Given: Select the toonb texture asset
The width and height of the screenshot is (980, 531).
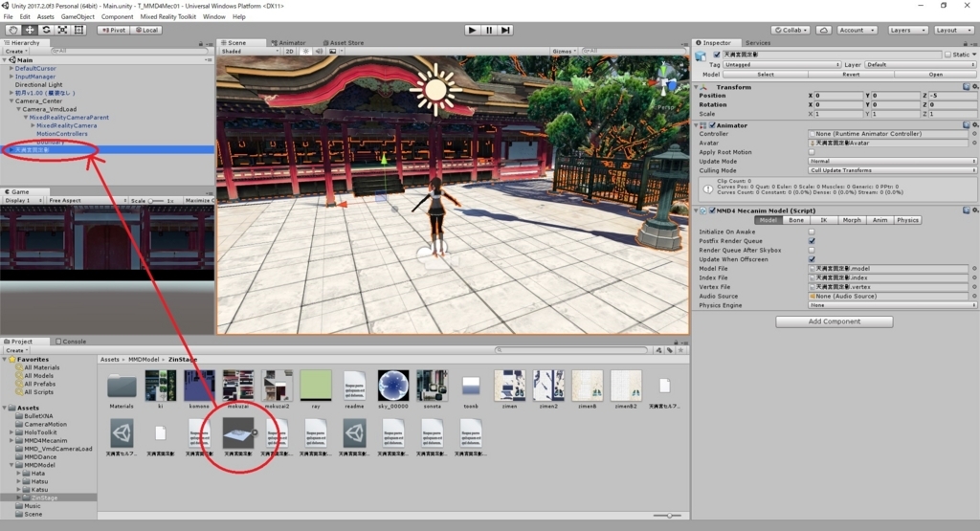Looking at the screenshot, I should click(x=471, y=386).
